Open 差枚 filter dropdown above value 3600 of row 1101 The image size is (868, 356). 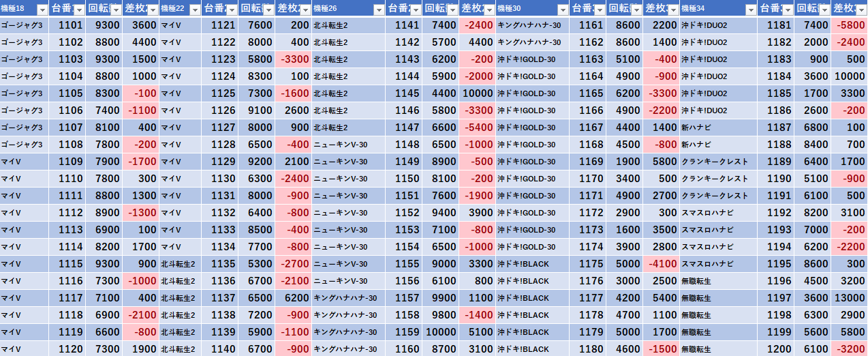point(153,10)
